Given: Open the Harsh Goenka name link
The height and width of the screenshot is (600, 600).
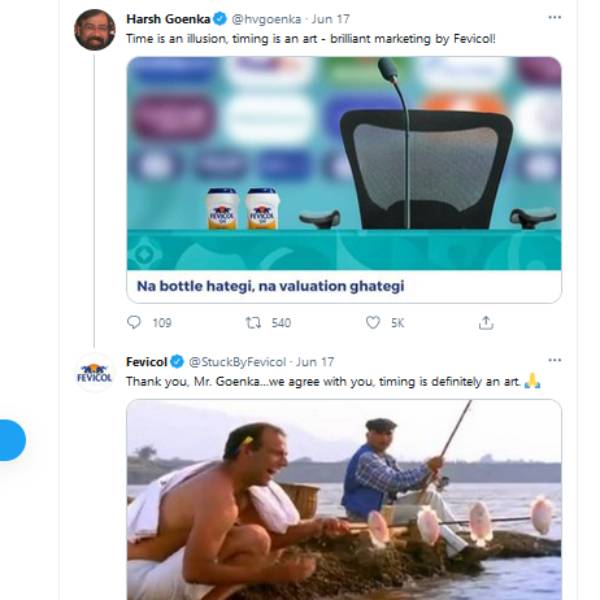Looking at the screenshot, I should click(x=166, y=18).
